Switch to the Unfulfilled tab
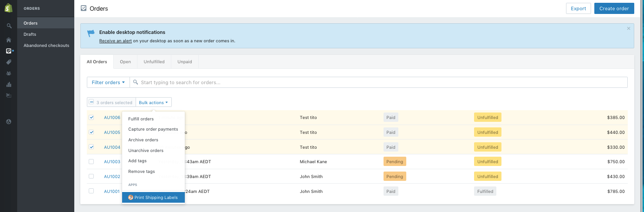 click(154, 62)
